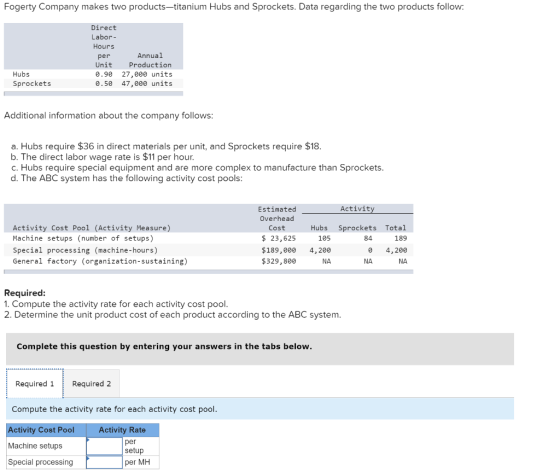Click the Required heading text
This screenshot has height=472, width=560.
25,293
